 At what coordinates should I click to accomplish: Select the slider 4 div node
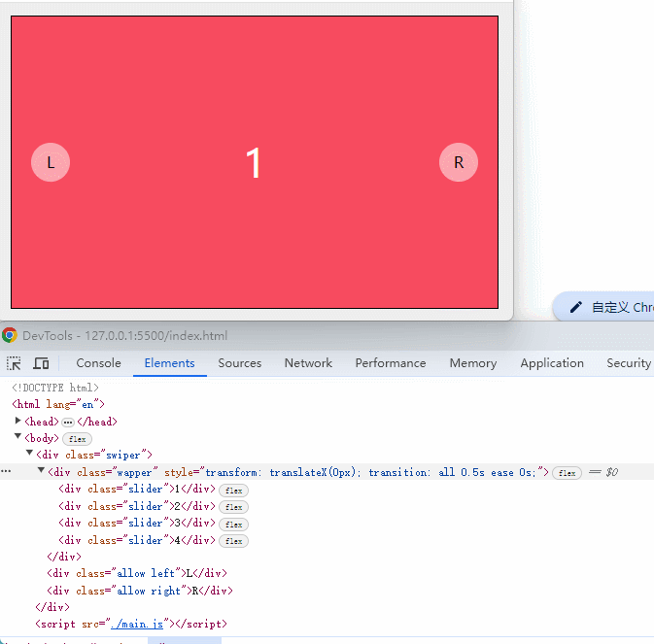137,541
